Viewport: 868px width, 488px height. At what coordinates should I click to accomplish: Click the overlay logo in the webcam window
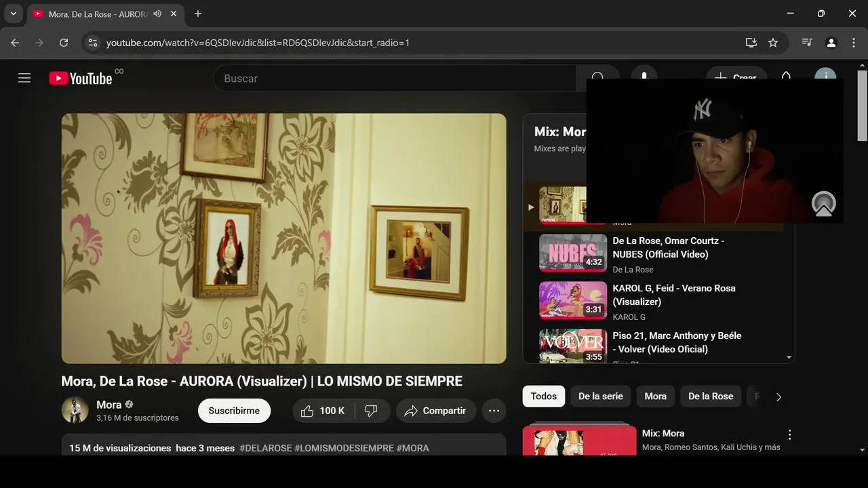pyautogui.click(x=824, y=204)
